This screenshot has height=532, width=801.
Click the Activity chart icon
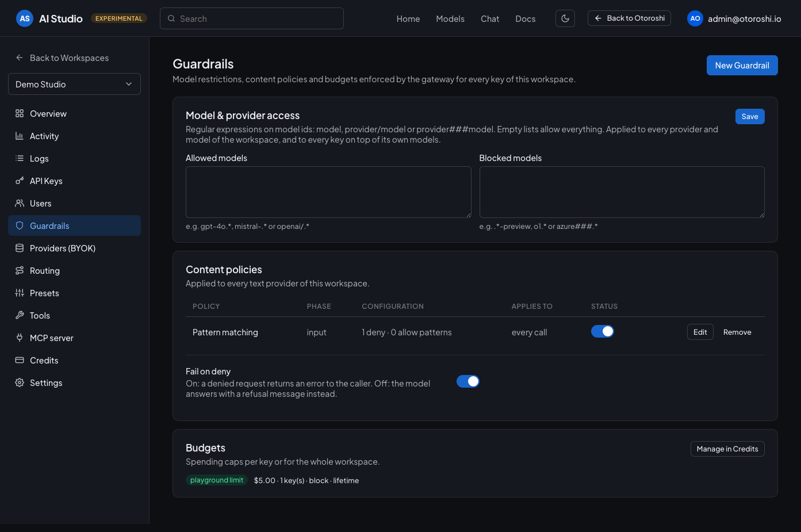pyautogui.click(x=20, y=136)
